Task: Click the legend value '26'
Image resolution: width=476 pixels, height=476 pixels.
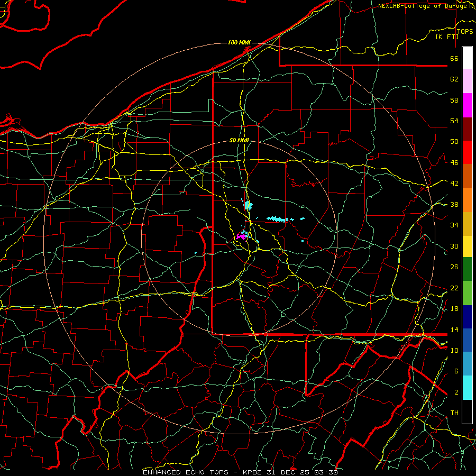Action: point(454,267)
